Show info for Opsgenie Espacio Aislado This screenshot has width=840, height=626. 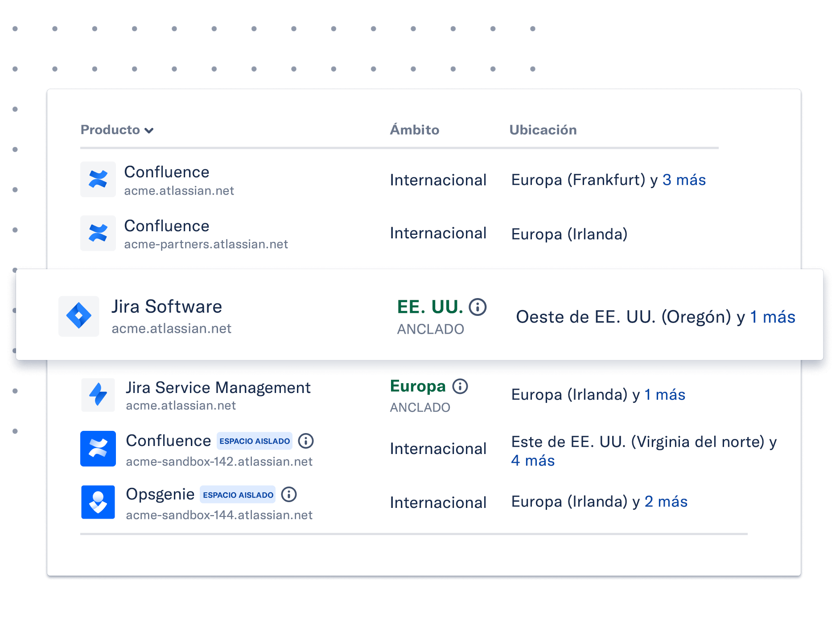pos(289,495)
